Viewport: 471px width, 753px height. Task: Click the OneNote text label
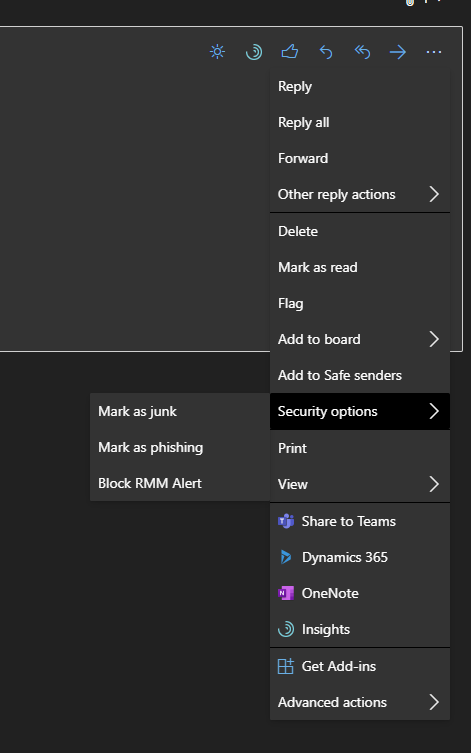pyautogui.click(x=330, y=593)
